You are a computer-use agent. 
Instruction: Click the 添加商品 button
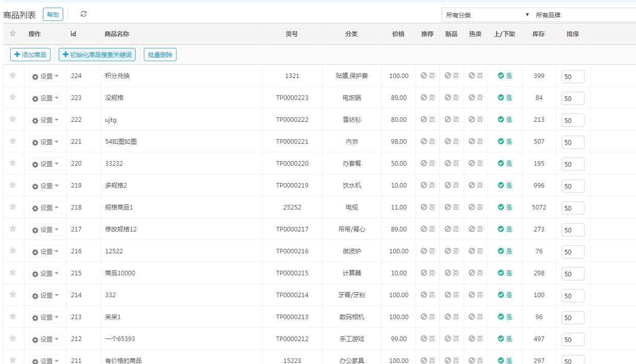[30, 55]
